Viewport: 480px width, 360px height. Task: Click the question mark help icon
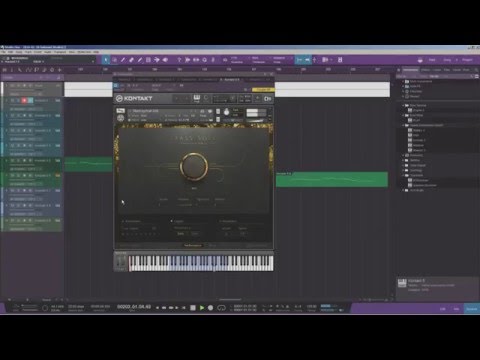pos(179,60)
